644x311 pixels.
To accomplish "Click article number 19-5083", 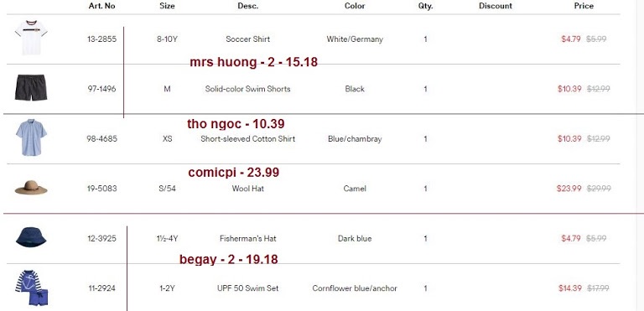I will coord(101,189).
